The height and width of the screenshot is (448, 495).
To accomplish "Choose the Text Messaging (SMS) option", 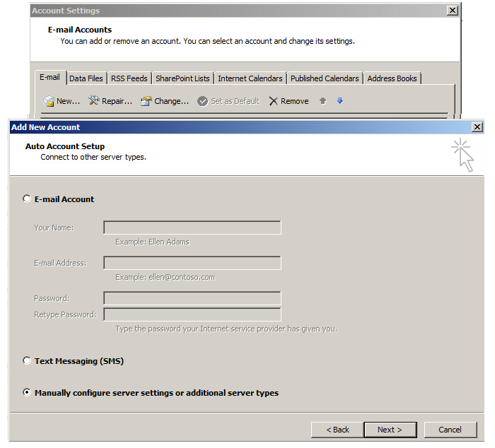I will 28,360.
